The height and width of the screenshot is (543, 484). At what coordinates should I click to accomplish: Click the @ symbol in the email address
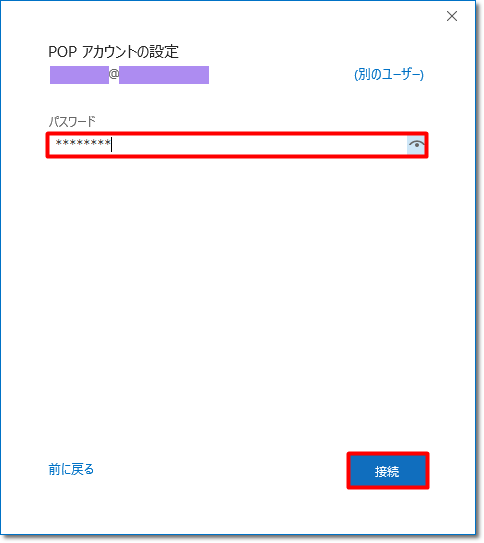[x=114, y=74]
